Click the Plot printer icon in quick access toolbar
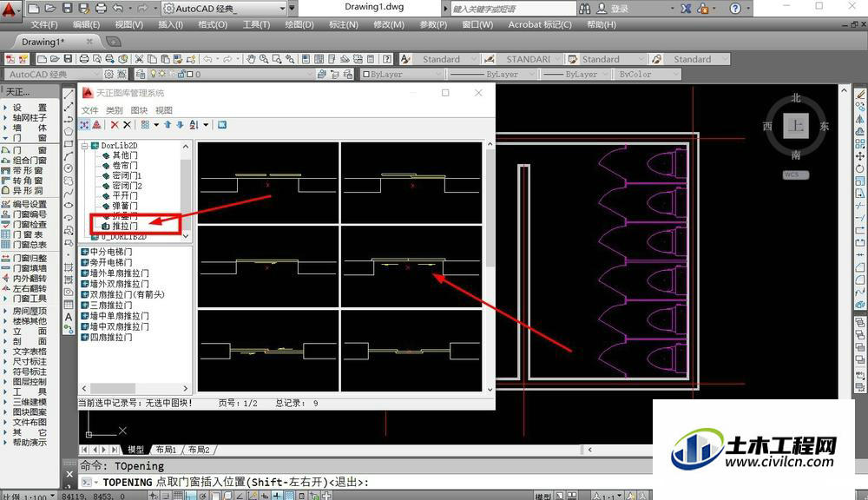The height and width of the screenshot is (500, 868). tap(102, 9)
